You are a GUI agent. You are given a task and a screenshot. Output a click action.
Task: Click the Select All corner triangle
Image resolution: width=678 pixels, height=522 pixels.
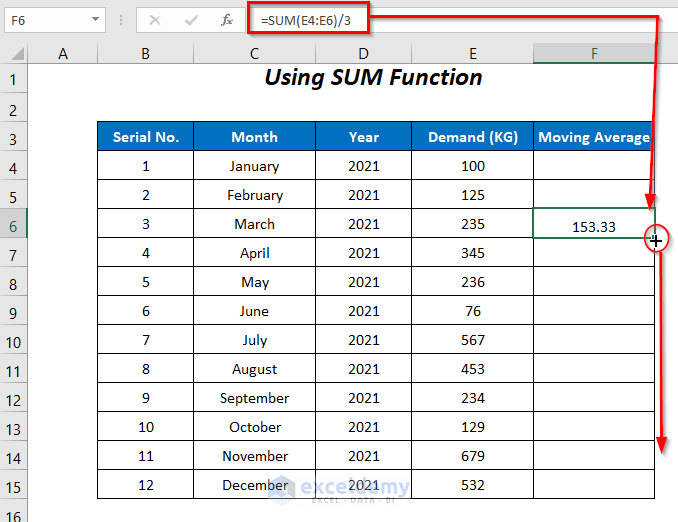[17, 54]
